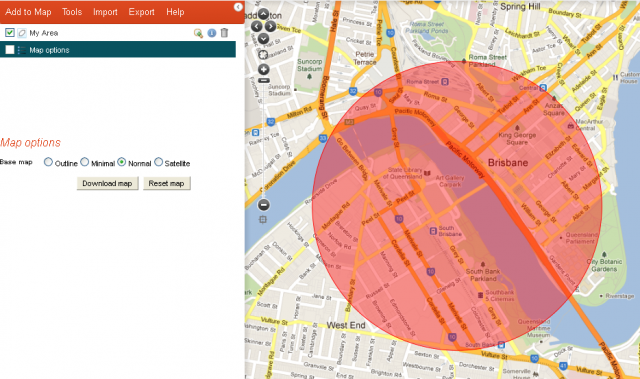Viewport: 640px width, 379px height.
Task: Pan the map left with the arrow
Action: (256, 27)
